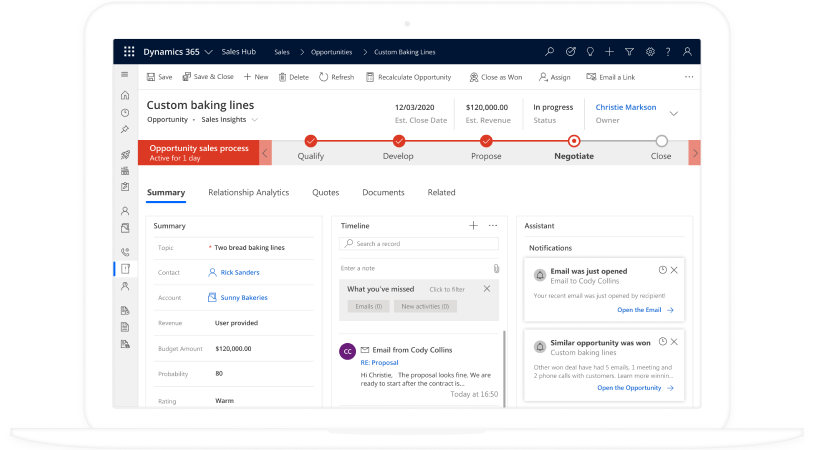Image resolution: width=814 pixels, height=450 pixels.
Task: Go to Home in the sidebar
Action: (125, 96)
